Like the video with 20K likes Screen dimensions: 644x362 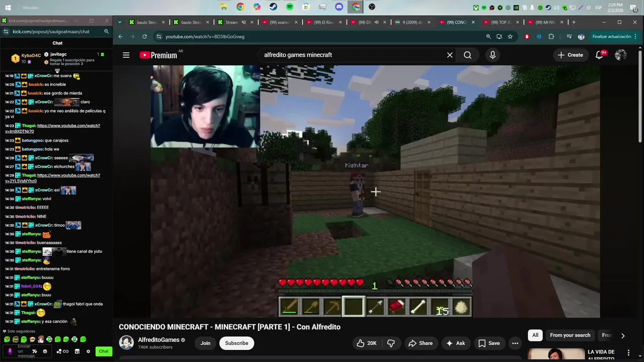tap(366, 343)
